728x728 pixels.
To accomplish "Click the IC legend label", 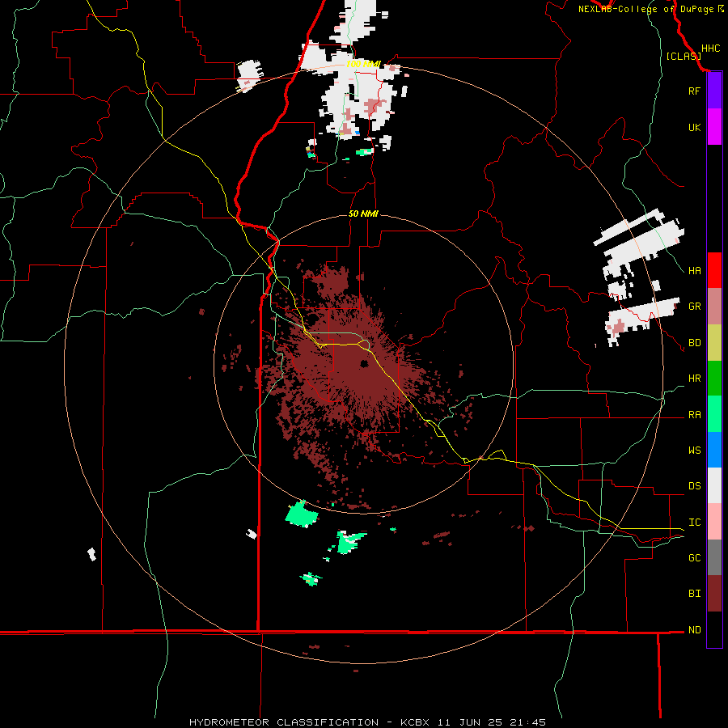I will point(694,523).
